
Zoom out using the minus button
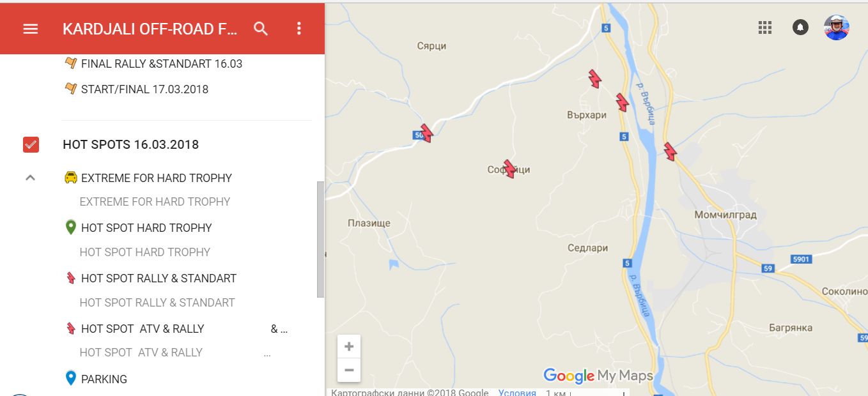tap(349, 370)
